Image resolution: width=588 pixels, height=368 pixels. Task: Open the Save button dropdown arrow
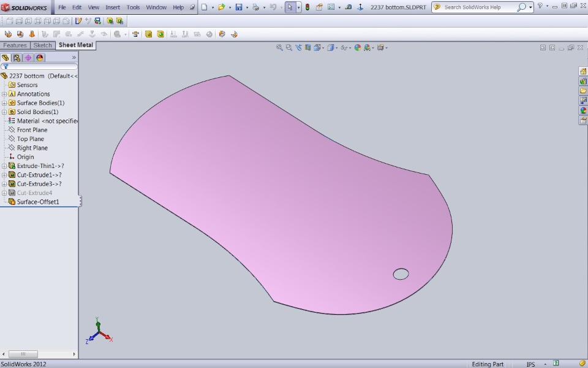click(247, 7)
